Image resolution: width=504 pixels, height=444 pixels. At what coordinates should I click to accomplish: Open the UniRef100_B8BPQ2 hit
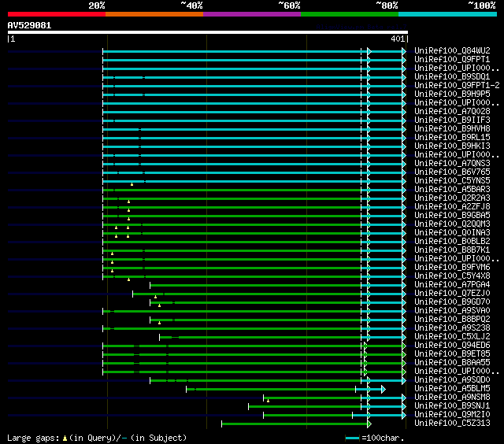coord(452,320)
